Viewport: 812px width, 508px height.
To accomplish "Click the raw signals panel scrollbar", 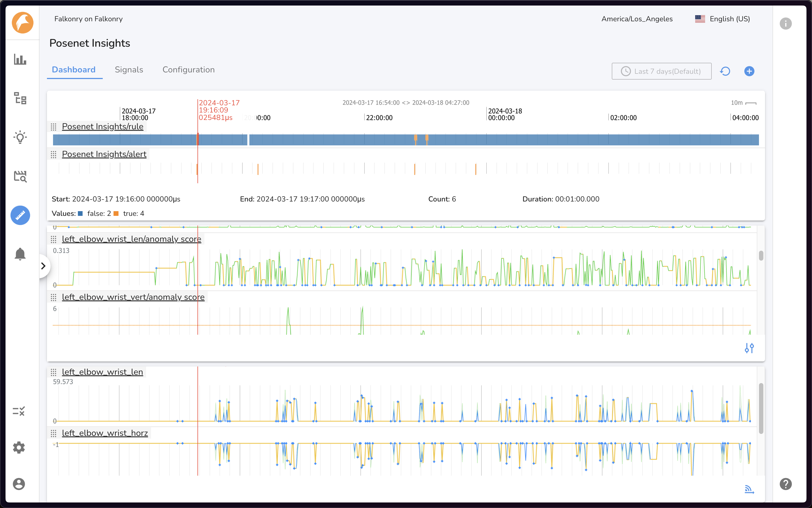I will (x=761, y=408).
